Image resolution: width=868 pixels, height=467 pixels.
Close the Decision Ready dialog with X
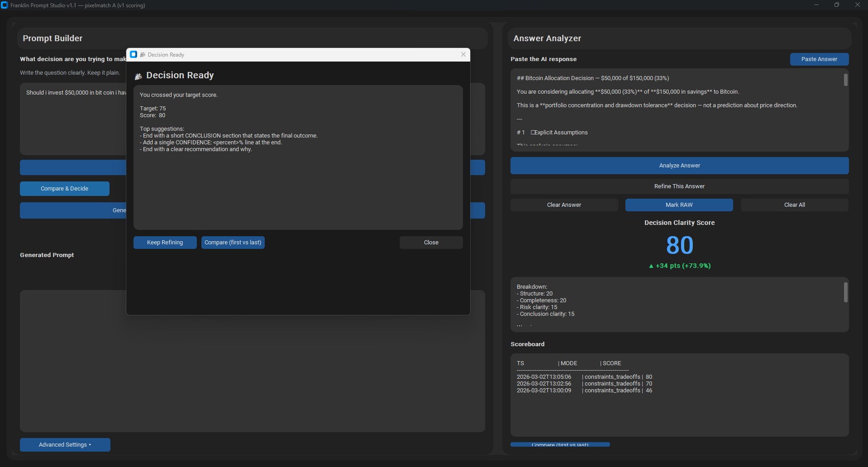[x=463, y=55]
